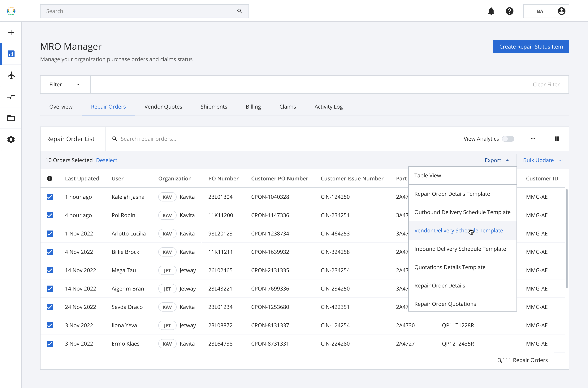Open the airplane icon in the sidebar
The height and width of the screenshot is (388, 588).
click(x=11, y=75)
